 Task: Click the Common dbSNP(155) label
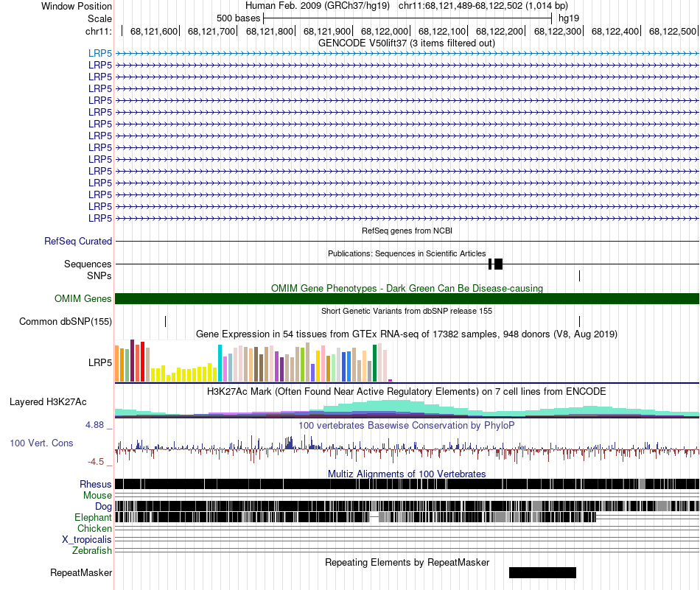point(66,321)
